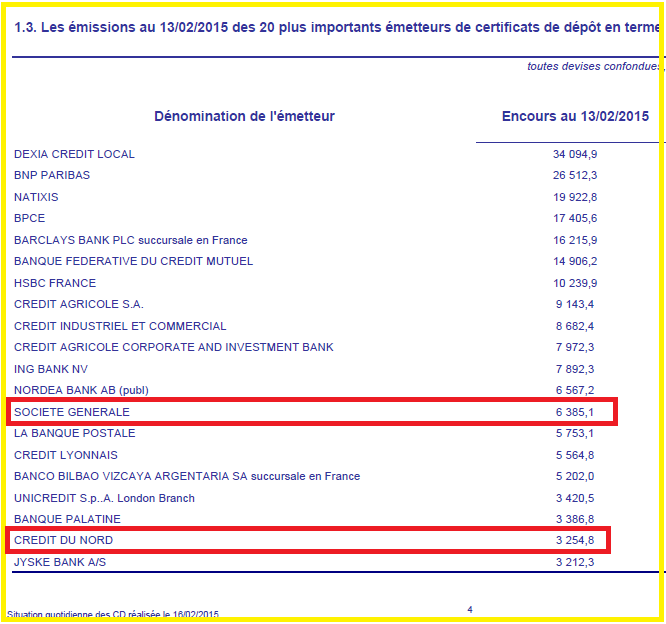Click the value 6 567,2
Screen dimensions: 666x624
(575, 390)
